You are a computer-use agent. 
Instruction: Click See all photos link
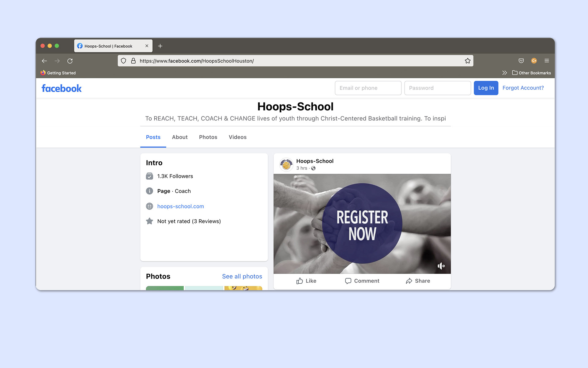242,276
